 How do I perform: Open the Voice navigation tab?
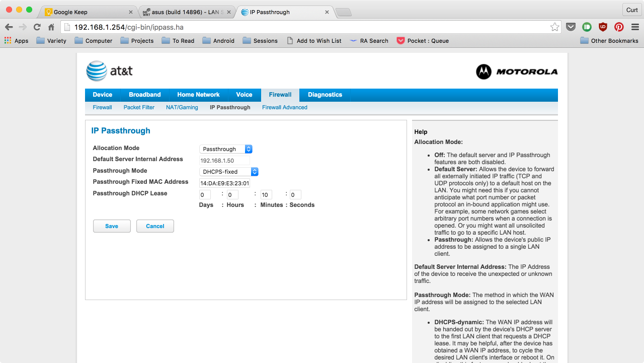[x=244, y=95]
